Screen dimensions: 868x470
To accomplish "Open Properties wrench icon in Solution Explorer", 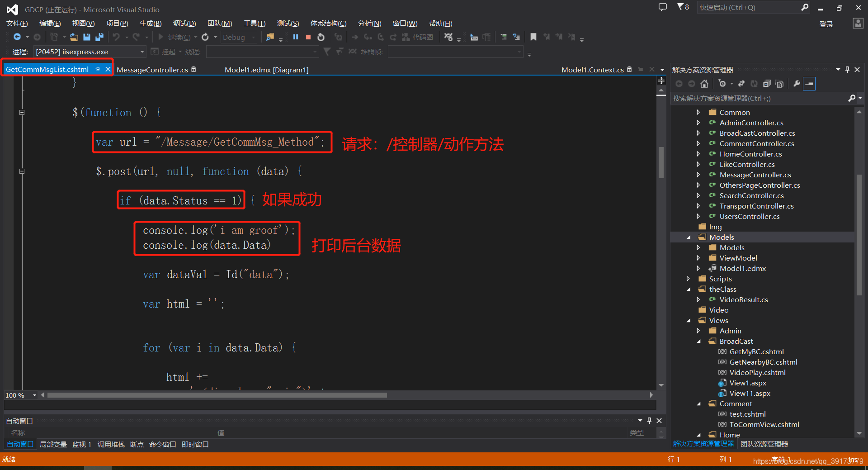I will tap(797, 84).
